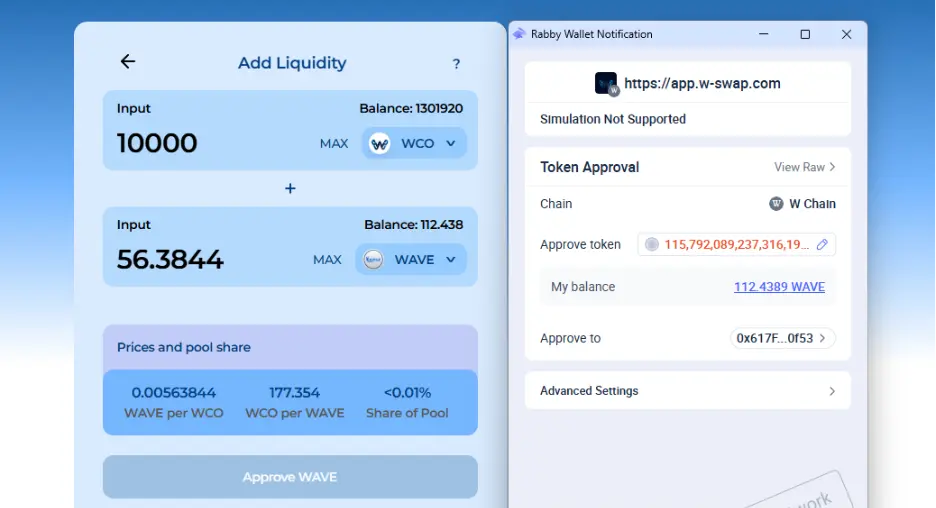Open the question mark help icon
This screenshot has width=936, height=508.
tap(456, 64)
